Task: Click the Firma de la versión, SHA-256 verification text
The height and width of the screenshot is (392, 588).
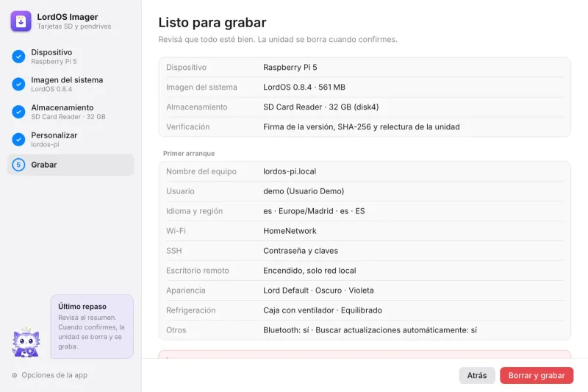Action: (362, 127)
